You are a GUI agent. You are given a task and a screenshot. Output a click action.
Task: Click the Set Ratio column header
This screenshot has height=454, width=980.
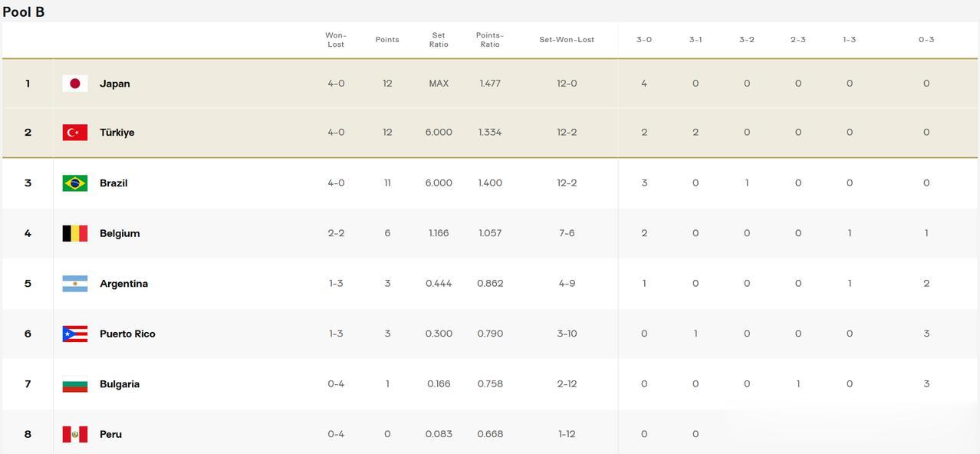pyautogui.click(x=439, y=40)
